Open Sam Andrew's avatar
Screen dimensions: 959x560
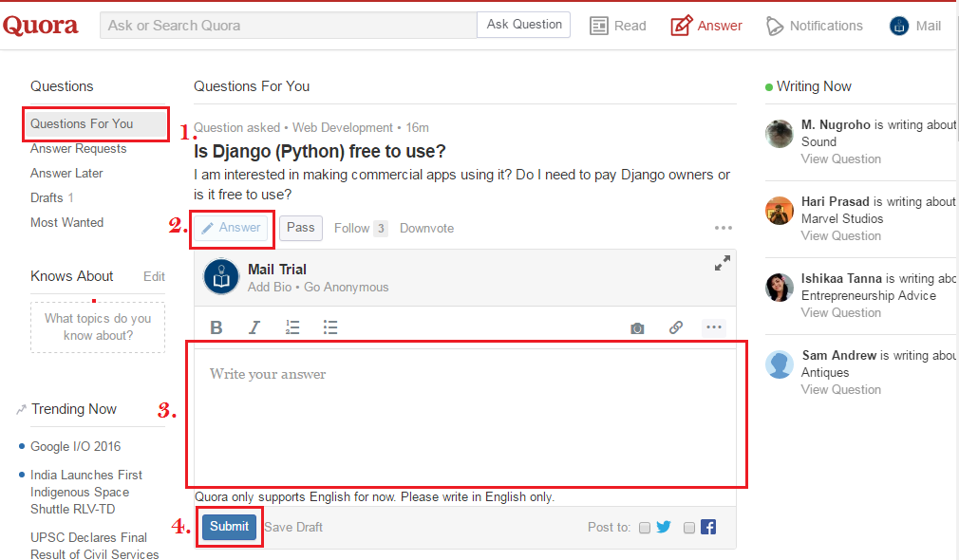[x=780, y=365]
